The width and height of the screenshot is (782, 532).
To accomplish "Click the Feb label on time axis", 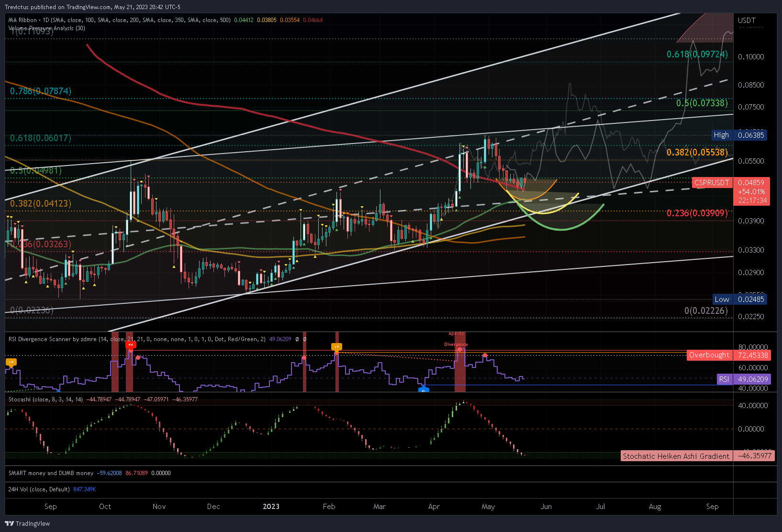I will [329, 507].
